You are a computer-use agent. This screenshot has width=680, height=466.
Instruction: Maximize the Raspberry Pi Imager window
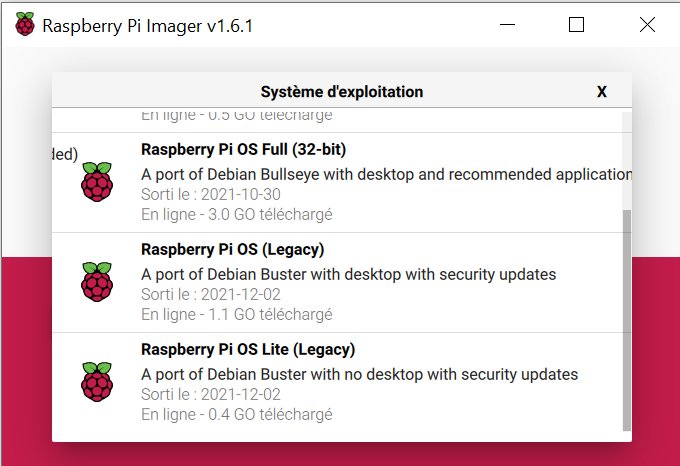(576, 25)
